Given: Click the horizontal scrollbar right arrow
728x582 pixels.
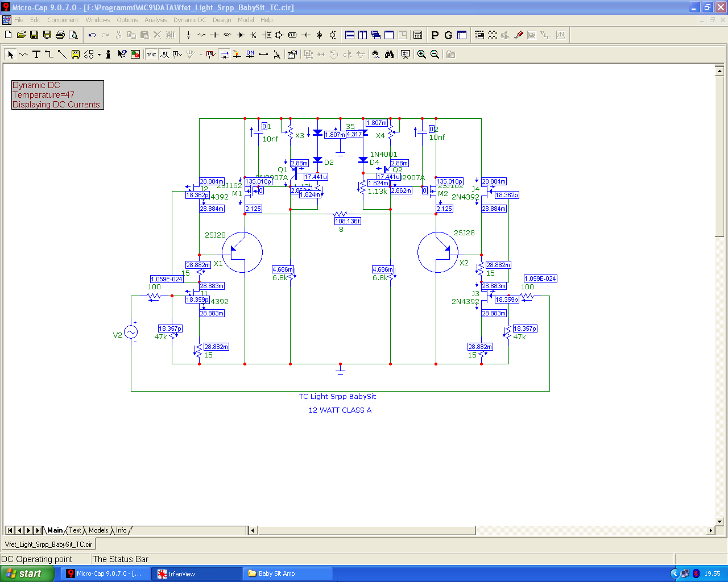Looking at the screenshot, I should coord(710,530).
